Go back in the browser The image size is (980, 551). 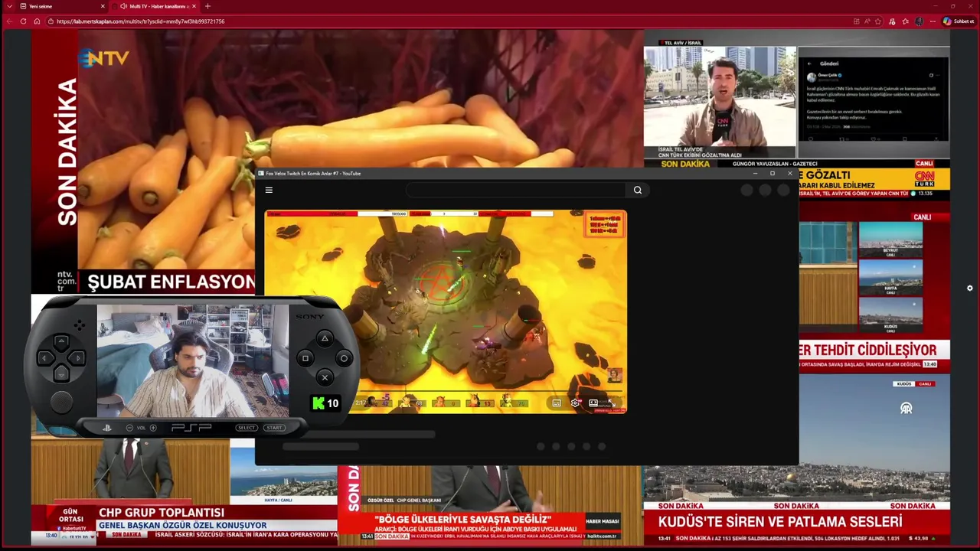coord(9,21)
